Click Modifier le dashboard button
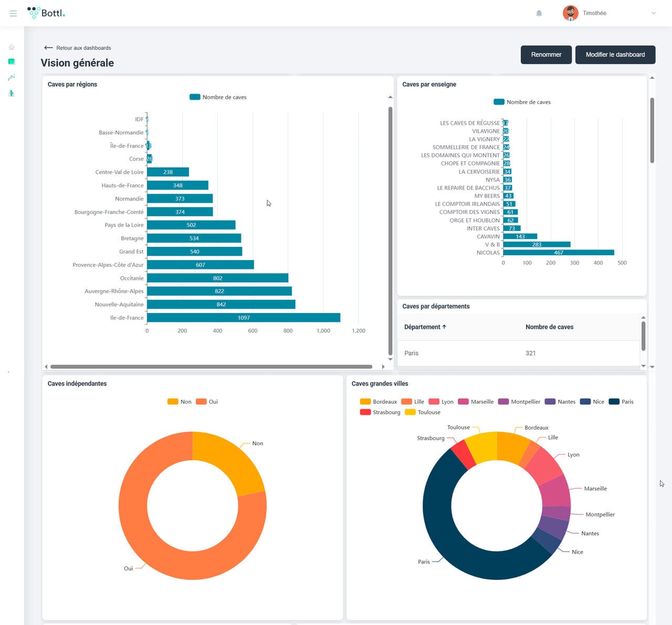672x625 pixels. (615, 55)
